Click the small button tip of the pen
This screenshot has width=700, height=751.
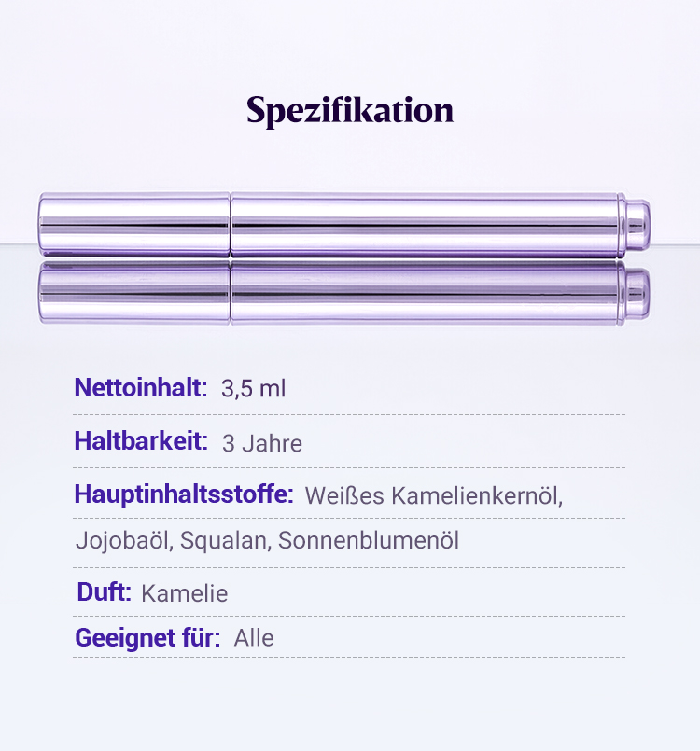638,224
